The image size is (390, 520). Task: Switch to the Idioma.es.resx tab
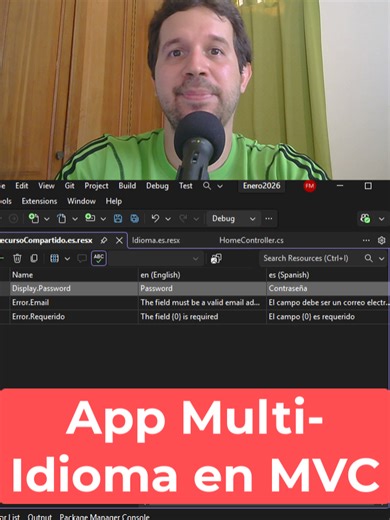point(156,240)
